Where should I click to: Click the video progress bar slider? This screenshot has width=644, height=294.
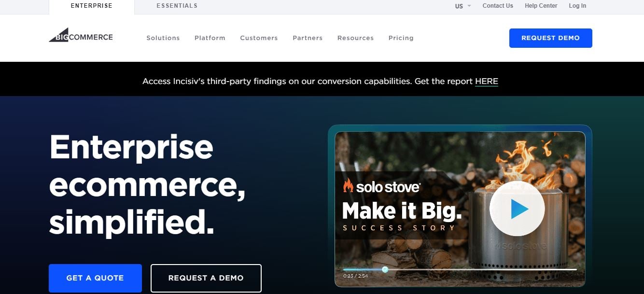tap(386, 270)
